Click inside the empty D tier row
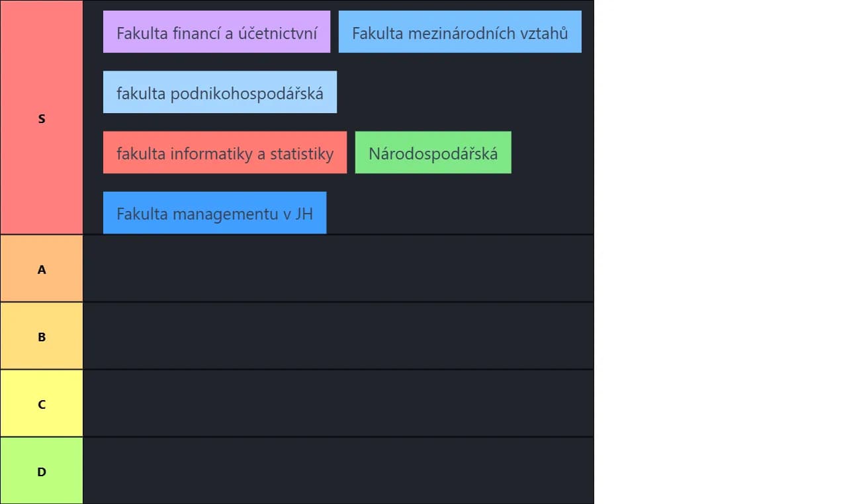 (x=338, y=471)
